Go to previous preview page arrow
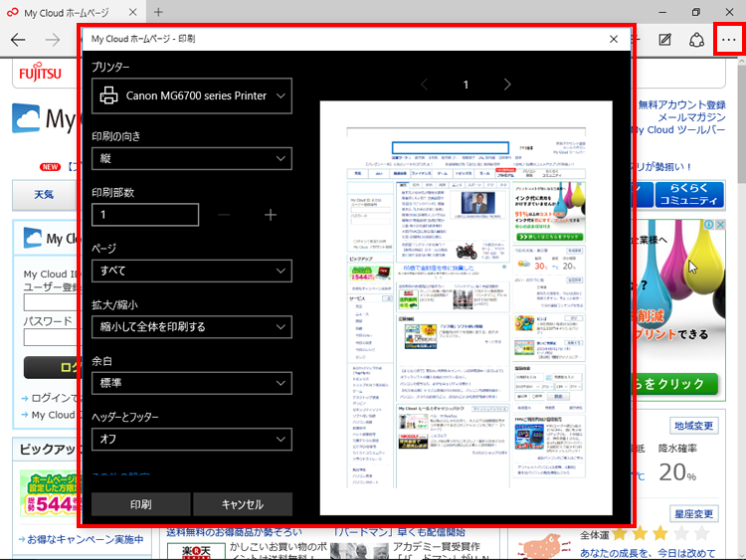 pyautogui.click(x=423, y=85)
